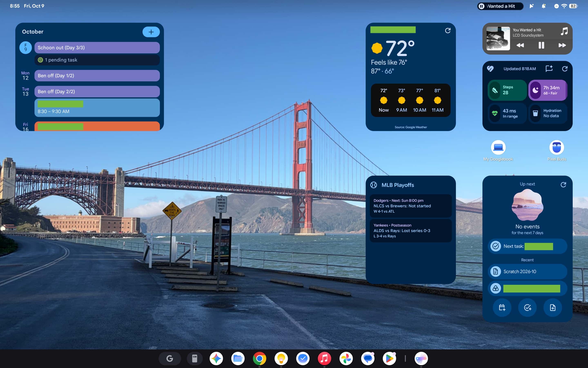Open the Steps 28 tile

(x=507, y=90)
